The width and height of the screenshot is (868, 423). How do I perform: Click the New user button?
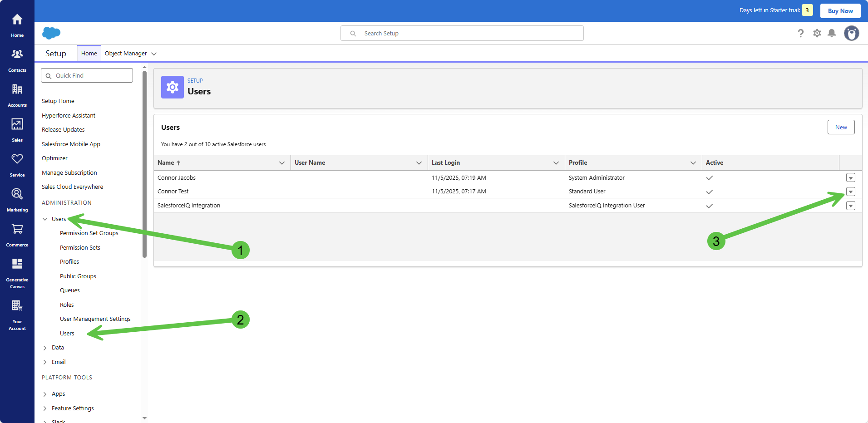tap(841, 128)
